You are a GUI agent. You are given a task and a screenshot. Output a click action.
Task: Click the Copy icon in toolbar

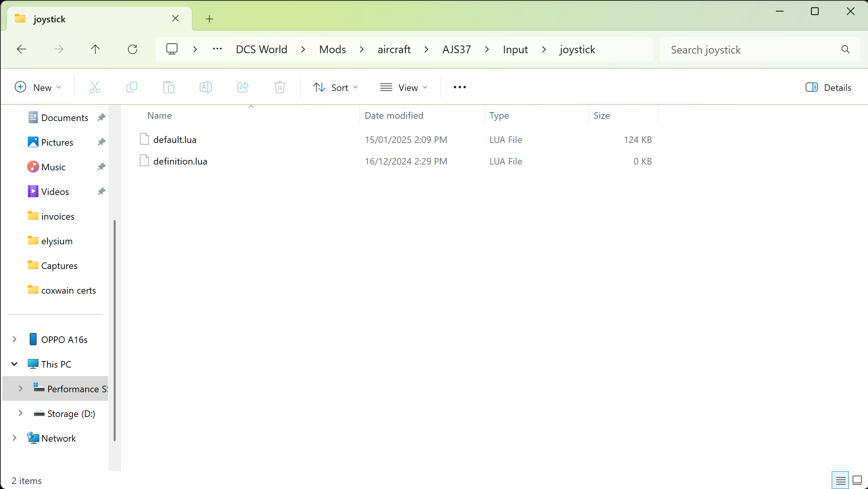coord(132,87)
